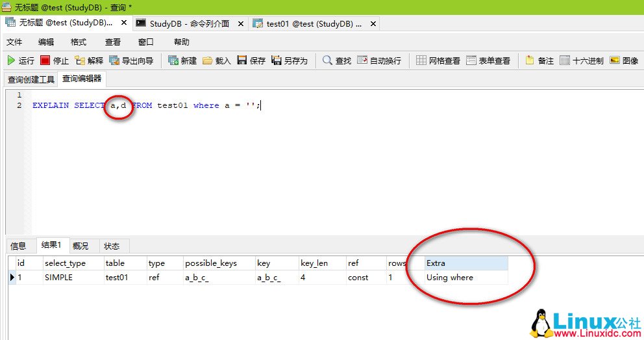The image size is (644, 340).
Task: Select the a_b_c_ possible_keys cell
Action: pyautogui.click(x=219, y=278)
